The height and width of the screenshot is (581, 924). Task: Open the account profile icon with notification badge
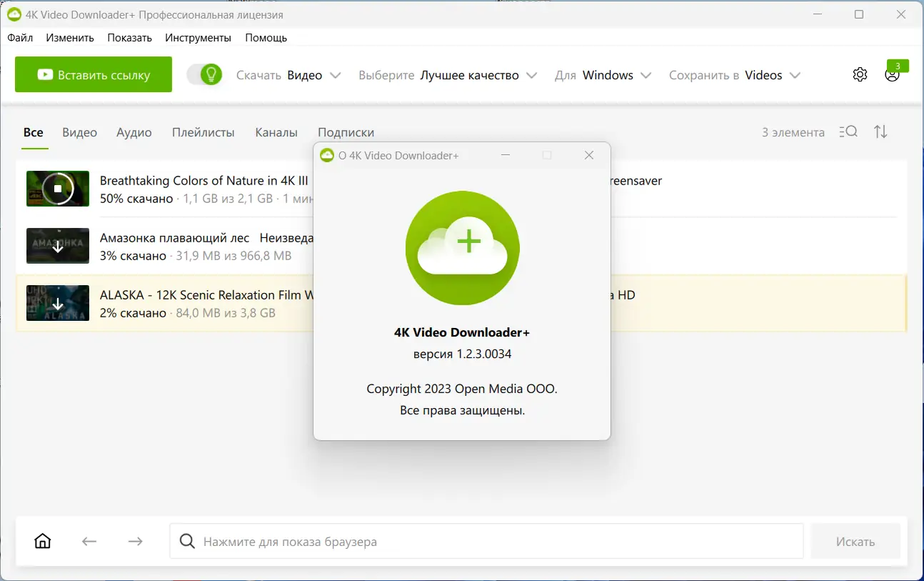coord(891,74)
